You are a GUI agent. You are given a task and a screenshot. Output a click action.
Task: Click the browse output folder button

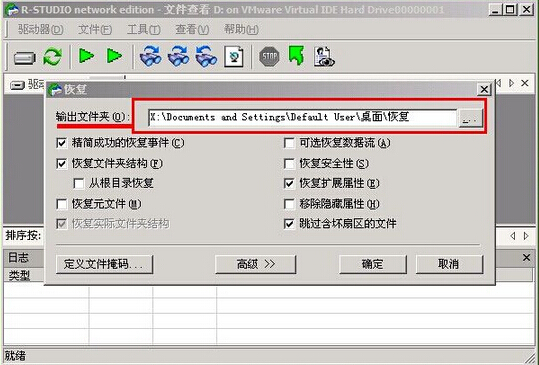click(471, 118)
